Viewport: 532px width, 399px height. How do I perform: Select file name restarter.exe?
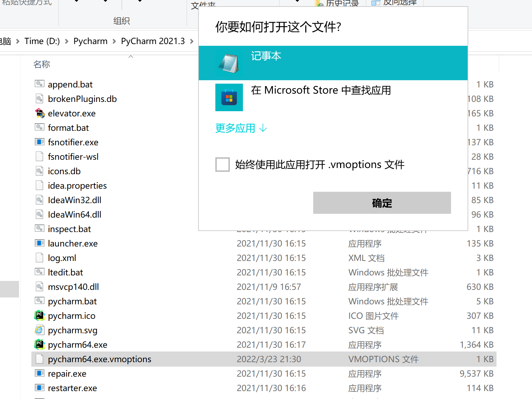(72, 388)
